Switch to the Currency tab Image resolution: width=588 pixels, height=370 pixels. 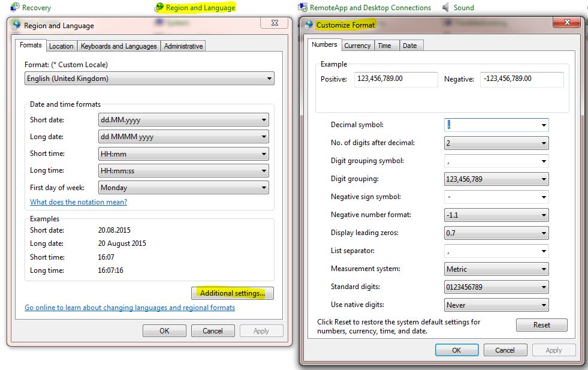[357, 46]
